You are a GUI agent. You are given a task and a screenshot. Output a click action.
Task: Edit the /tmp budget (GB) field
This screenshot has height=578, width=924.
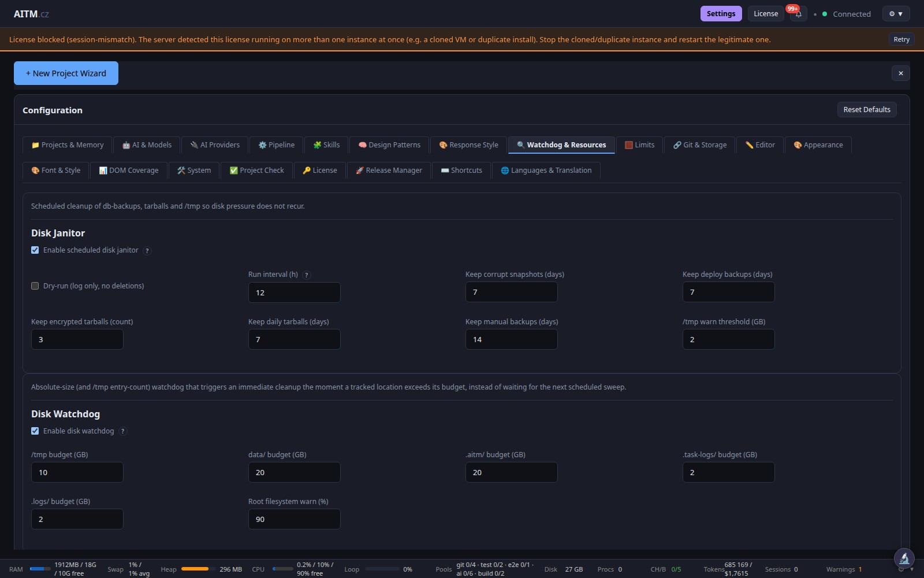(x=77, y=472)
